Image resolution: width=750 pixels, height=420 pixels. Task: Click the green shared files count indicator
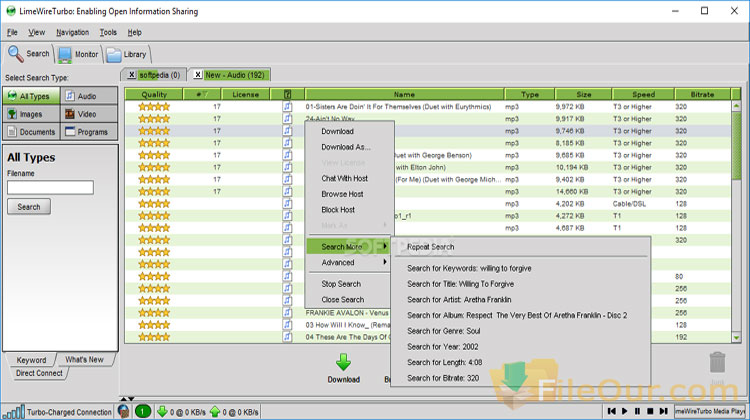143,411
